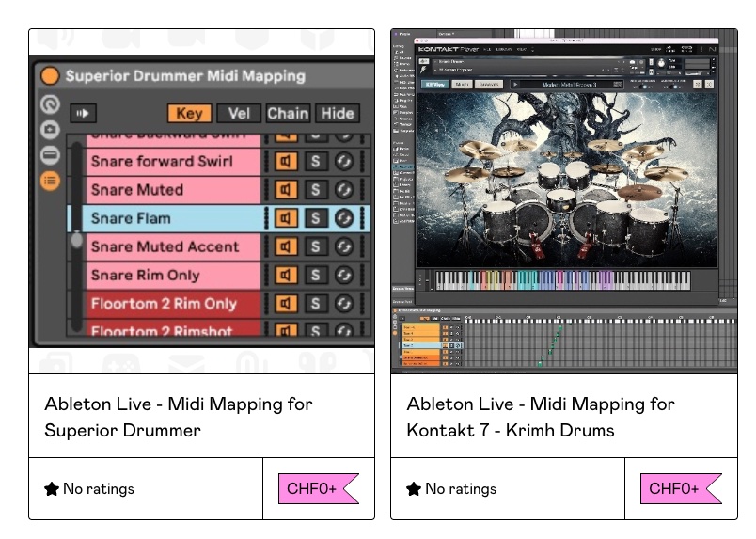Click the orange chain list icon in rack sidebar
Image resolution: width=756 pixels, height=539 pixels.
[50, 181]
